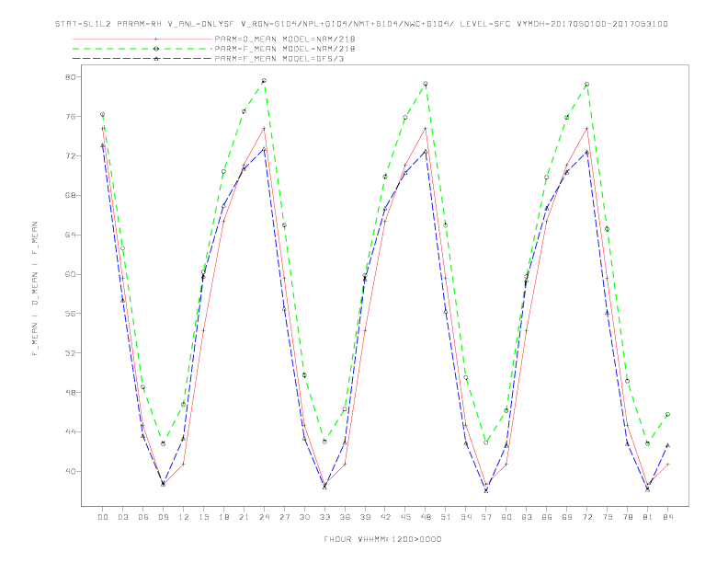This screenshot has height=563, width=728.
Task: Click green NAM forecast circle marker at hour 84
Action: [667, 414]
